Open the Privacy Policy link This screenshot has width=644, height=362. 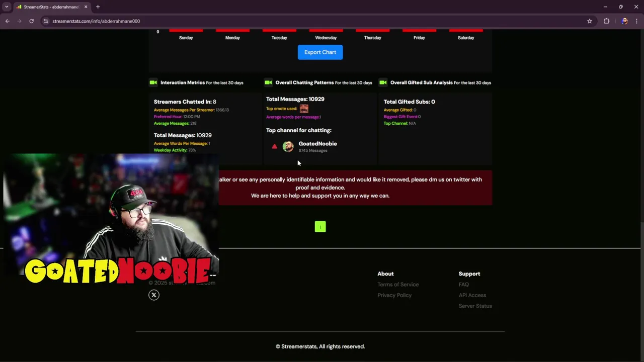(394, 295)
